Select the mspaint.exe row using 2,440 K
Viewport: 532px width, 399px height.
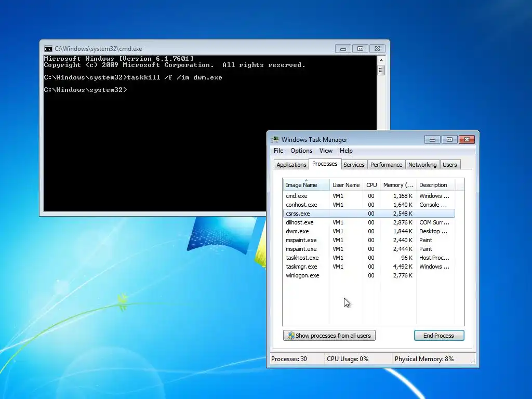point(369,240)
